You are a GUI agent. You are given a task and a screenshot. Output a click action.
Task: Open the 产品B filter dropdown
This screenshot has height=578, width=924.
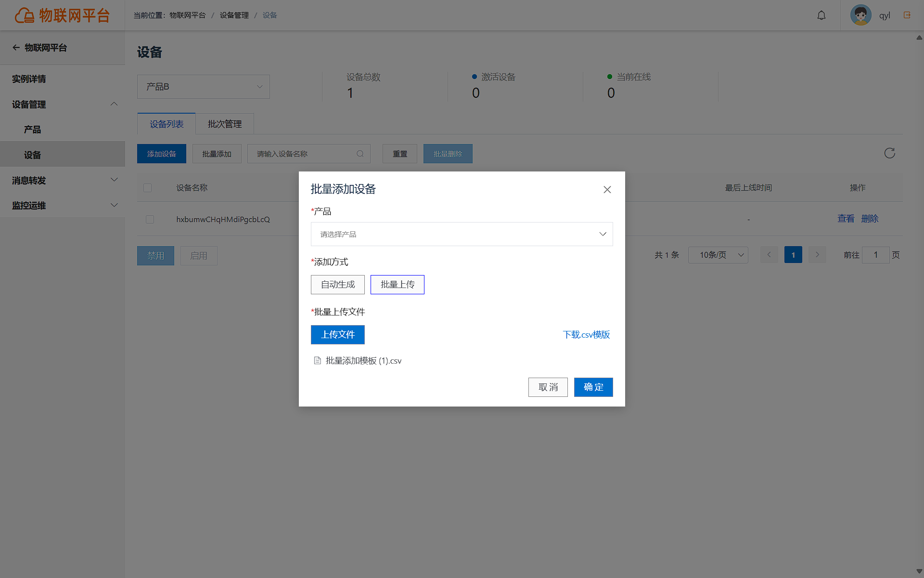point(204,87)
